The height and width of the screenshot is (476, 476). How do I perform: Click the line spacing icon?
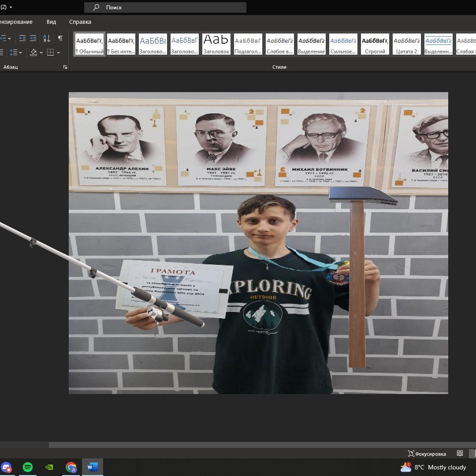(13, 52)
